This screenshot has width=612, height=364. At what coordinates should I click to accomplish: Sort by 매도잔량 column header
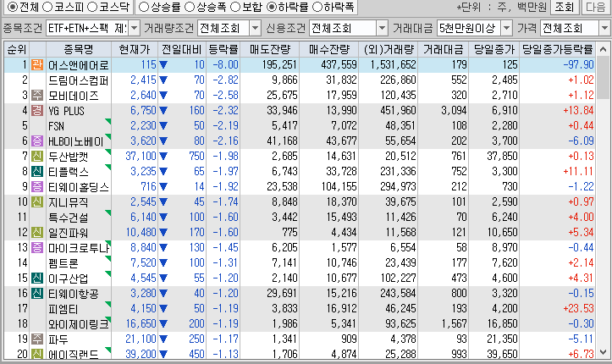point(270,49)
